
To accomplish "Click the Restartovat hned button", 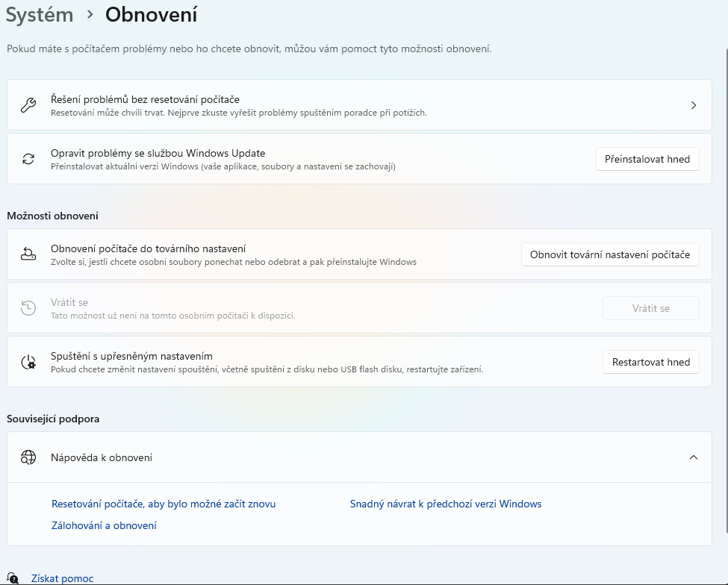I will 651,362.
